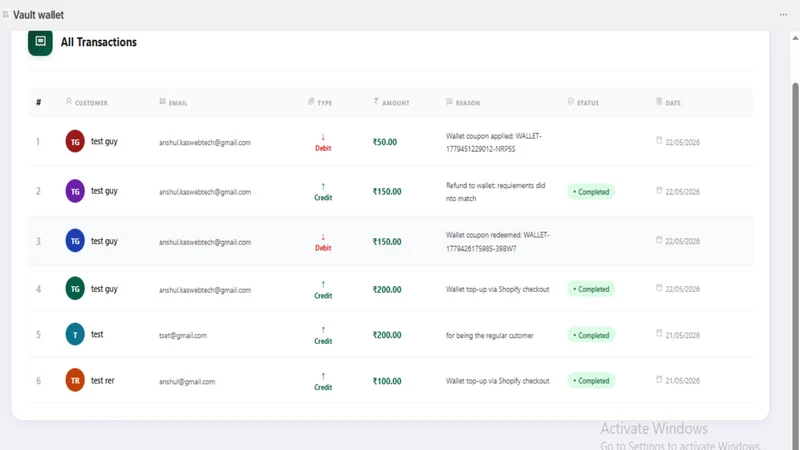Viewport: 800px width, 450px height.
Task: Click the Debit label in row 1
Action: (323, 148)
